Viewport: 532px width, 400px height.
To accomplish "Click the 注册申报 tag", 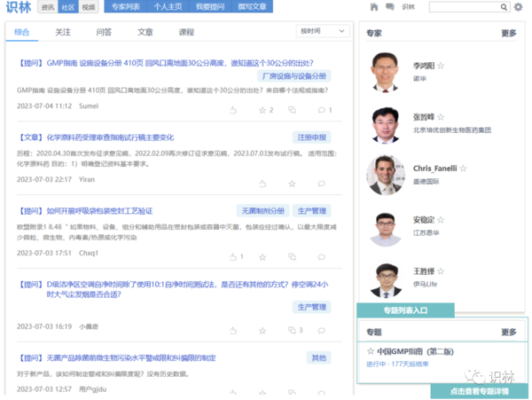I will pyautogui.click(x=311, y=137).
